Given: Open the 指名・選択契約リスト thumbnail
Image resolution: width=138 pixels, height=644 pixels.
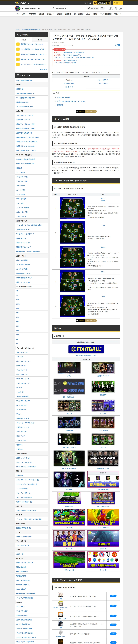Looking at the screenshot, I should [69, 387].
